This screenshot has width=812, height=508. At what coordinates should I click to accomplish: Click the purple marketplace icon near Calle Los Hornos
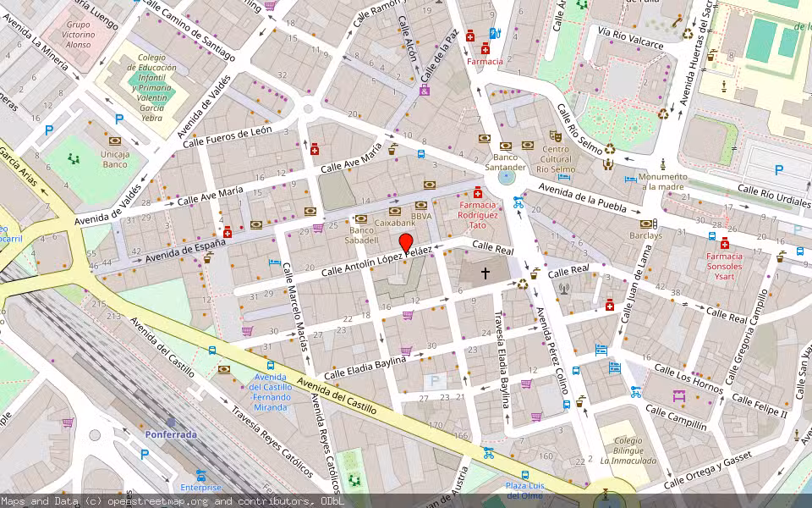click(679, 396)
